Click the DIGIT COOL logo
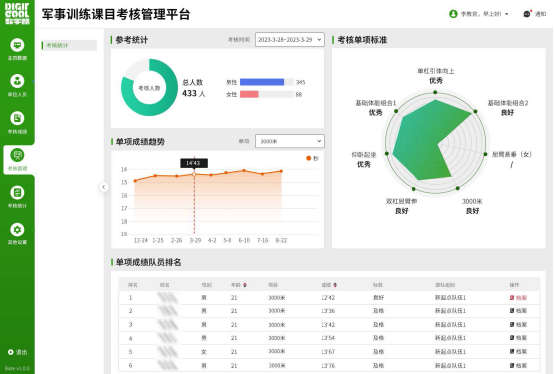The width and height of the screenshot is (554, 374). pos(17,13)
